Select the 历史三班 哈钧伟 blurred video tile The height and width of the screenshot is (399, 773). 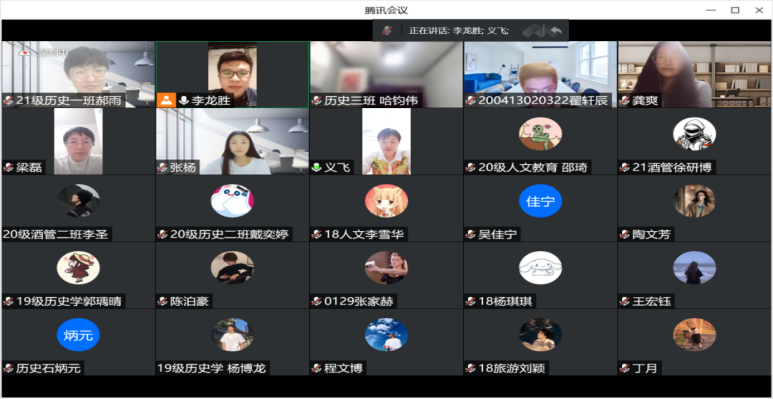pos(386,74)
